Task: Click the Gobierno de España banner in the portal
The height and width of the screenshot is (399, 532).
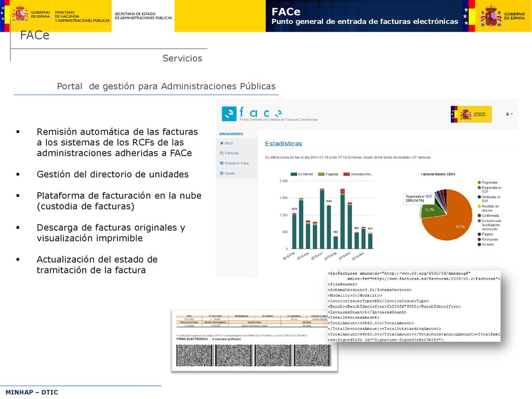Action: [471, 114]
